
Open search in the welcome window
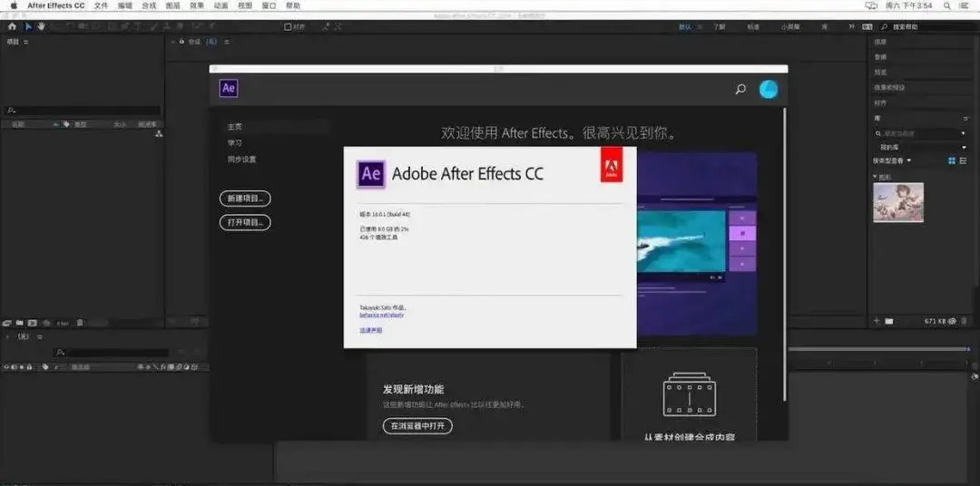click(740, 90)
